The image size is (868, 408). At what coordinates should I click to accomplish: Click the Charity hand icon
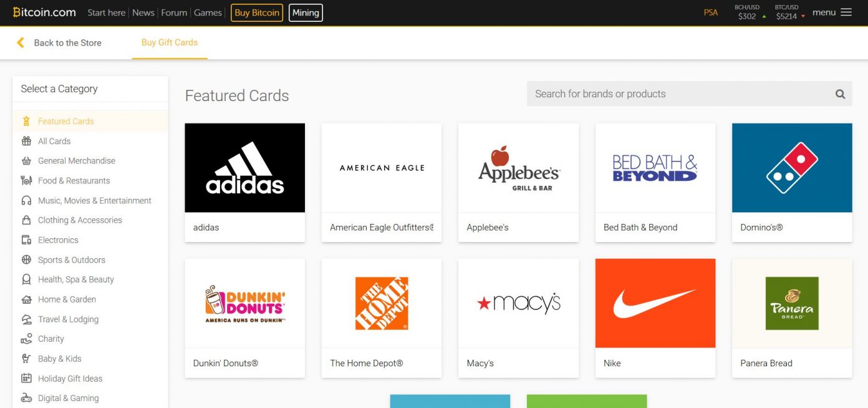click(26, 339)
